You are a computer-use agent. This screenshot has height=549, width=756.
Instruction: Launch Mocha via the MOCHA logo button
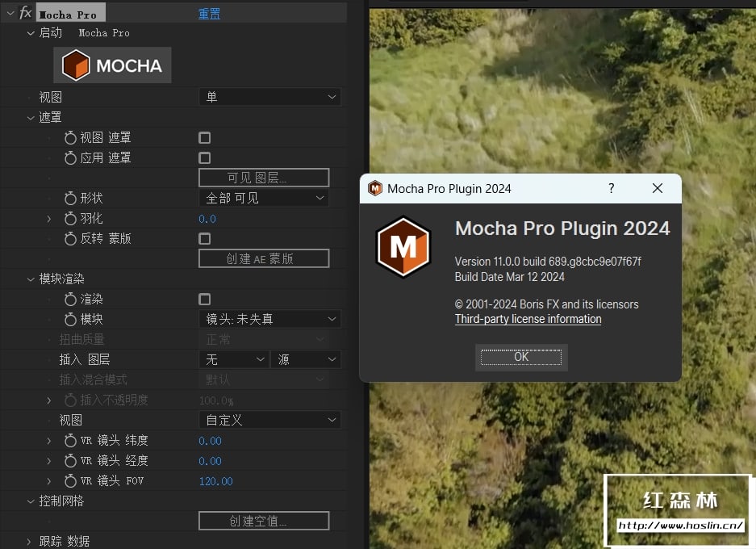[x=112, y=65]
